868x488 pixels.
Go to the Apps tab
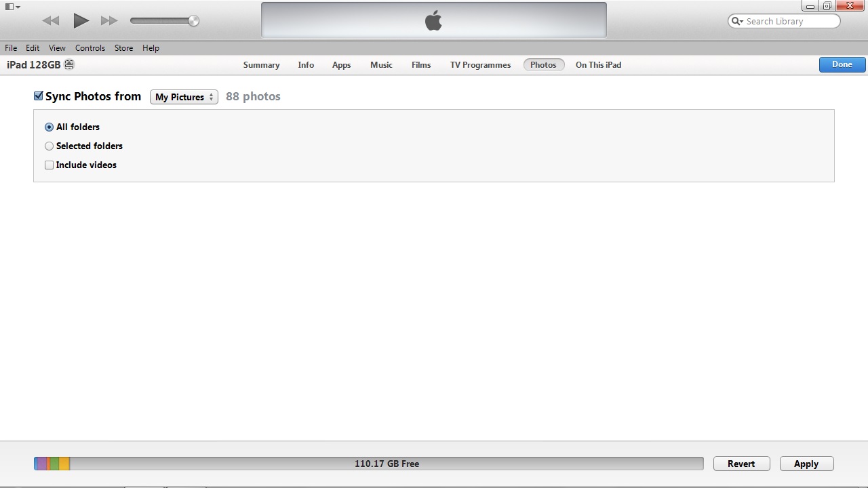click(341, 65)
